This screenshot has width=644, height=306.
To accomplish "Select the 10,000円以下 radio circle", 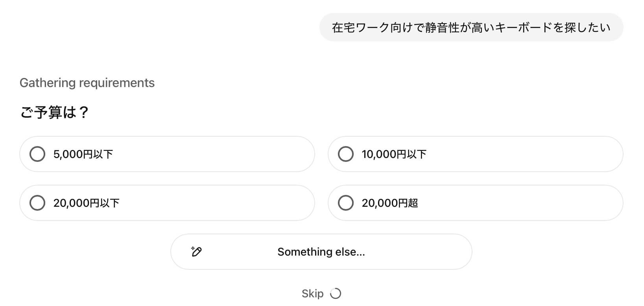I will point(346,154).
